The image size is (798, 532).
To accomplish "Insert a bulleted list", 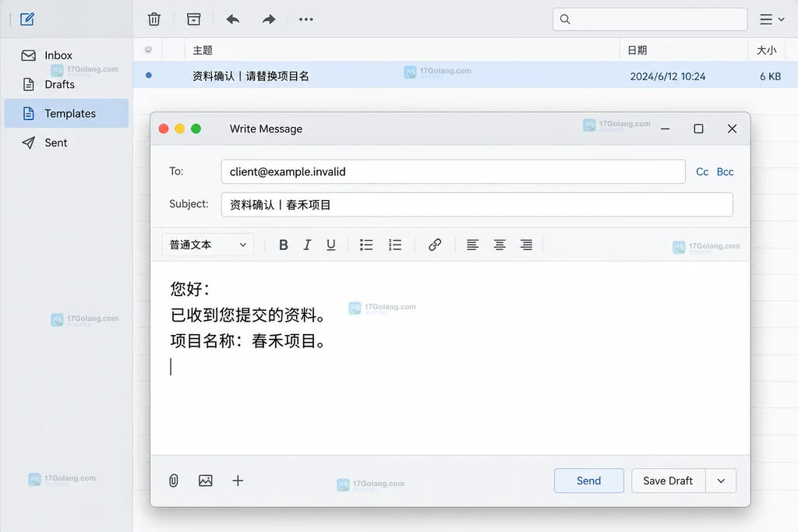I will click(x=366, y=245).
